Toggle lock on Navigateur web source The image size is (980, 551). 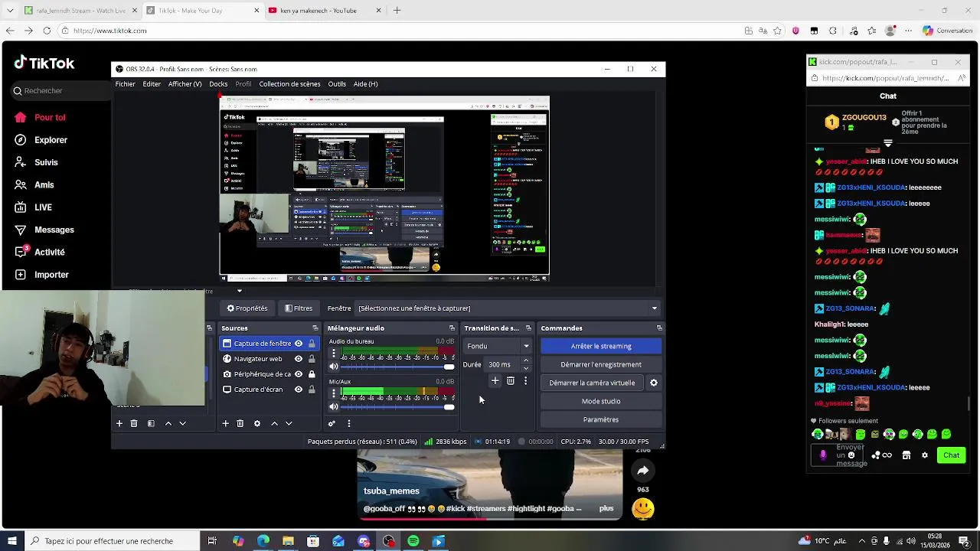312,359
